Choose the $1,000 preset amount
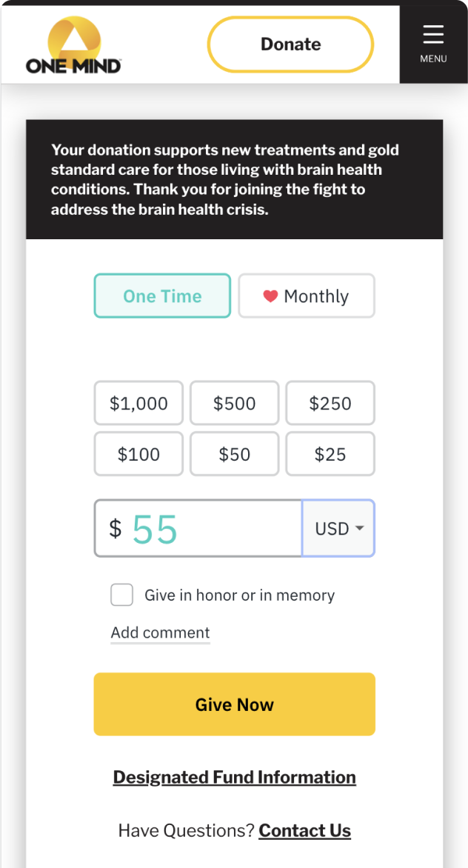The height and width of the screenshot is (868, 468). point(138,404)
